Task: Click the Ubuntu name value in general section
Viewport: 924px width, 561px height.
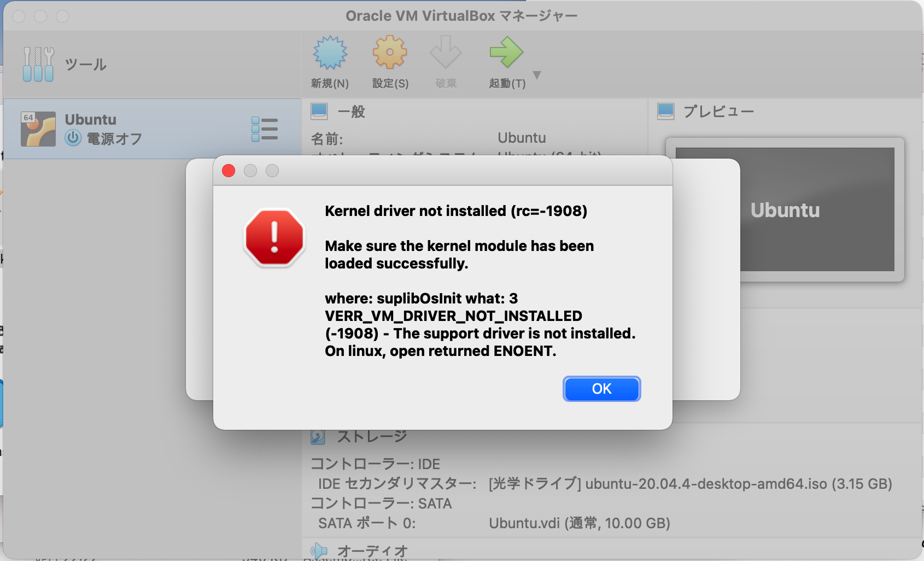Action: [522, 138]
